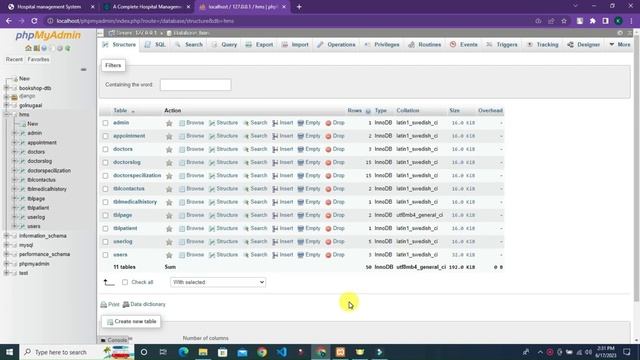Image resolution: width=640 pixels, height=360 pixels.
Task: Collapse the hms database node
Action: tap(6, 115)
